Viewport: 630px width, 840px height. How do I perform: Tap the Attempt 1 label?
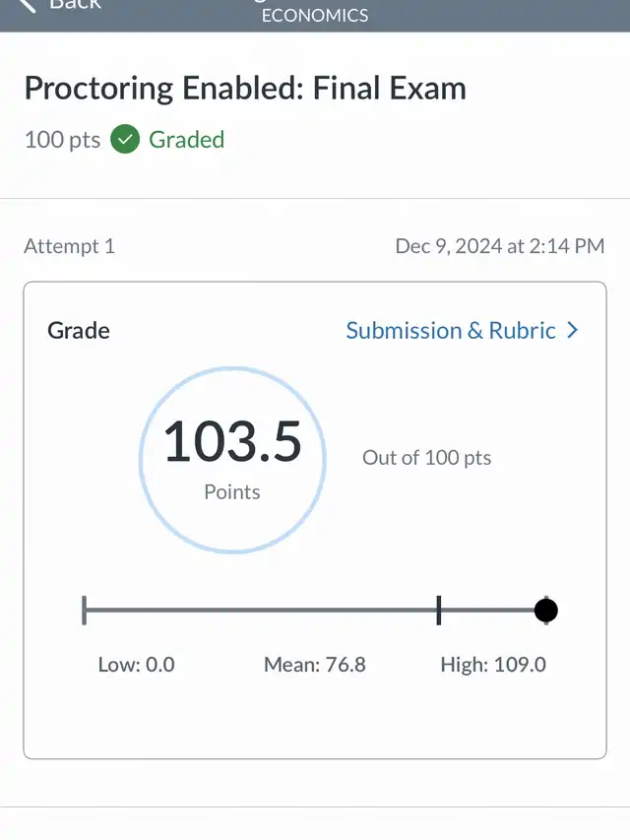69,246
